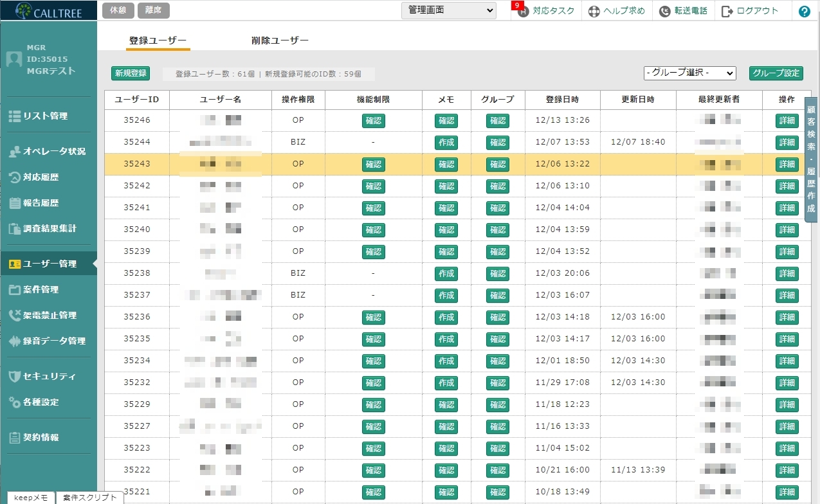Open the keepメモ bottom tab
Viewport: 820px width, 504px height.
[31, 498]
